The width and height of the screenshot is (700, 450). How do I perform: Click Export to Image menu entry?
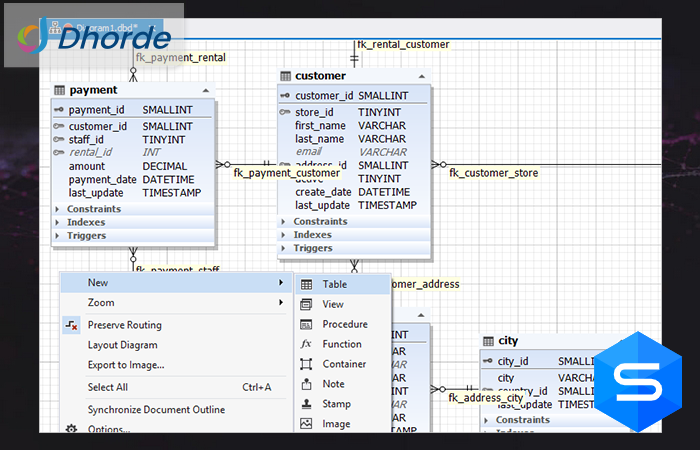click(x=126, y=365)
